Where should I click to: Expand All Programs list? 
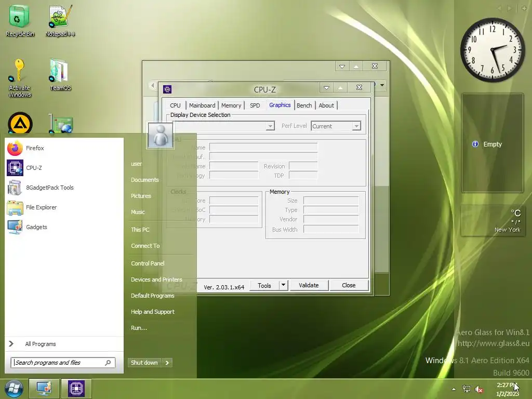[x=64, y=344]
